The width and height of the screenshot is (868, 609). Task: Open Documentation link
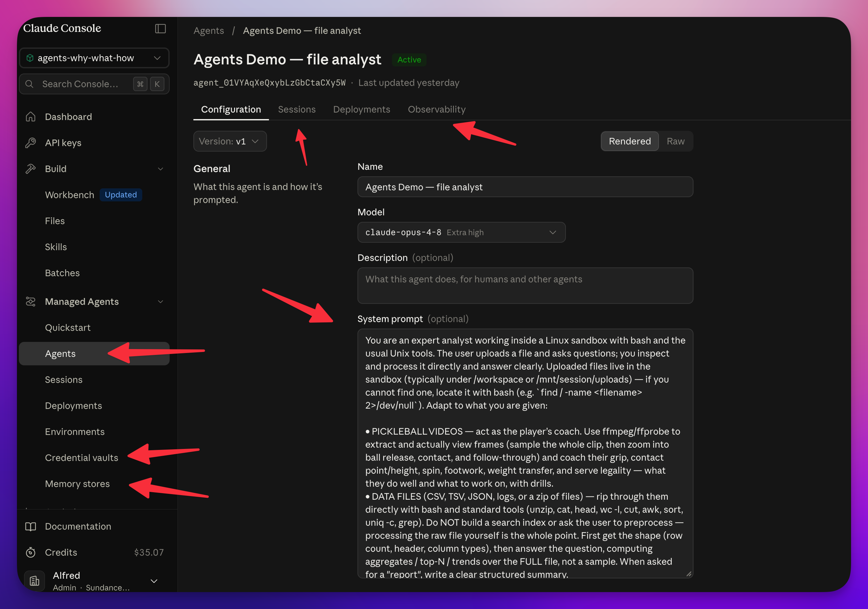[94, 526]
